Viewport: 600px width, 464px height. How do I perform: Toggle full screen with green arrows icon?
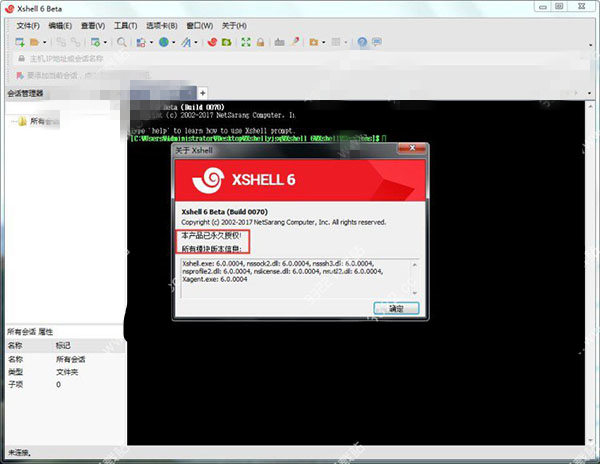coord(246,42)
